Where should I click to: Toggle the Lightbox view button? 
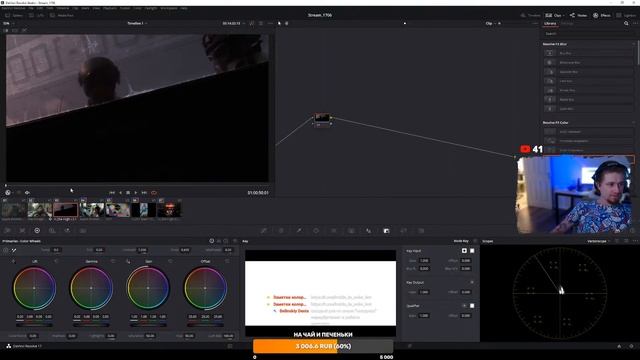tap(627, 15)
